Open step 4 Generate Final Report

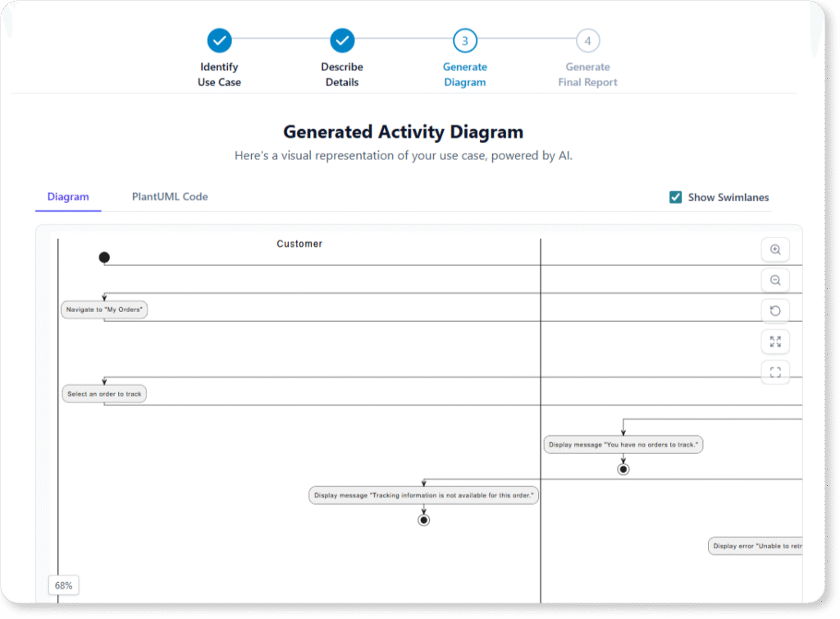coord(587,39)
